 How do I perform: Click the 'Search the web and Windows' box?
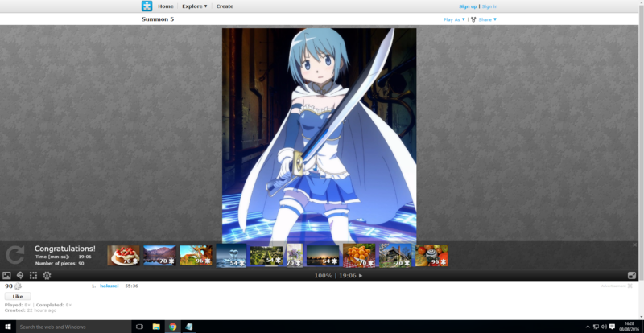pyautogui.click(x=73, y=327)
